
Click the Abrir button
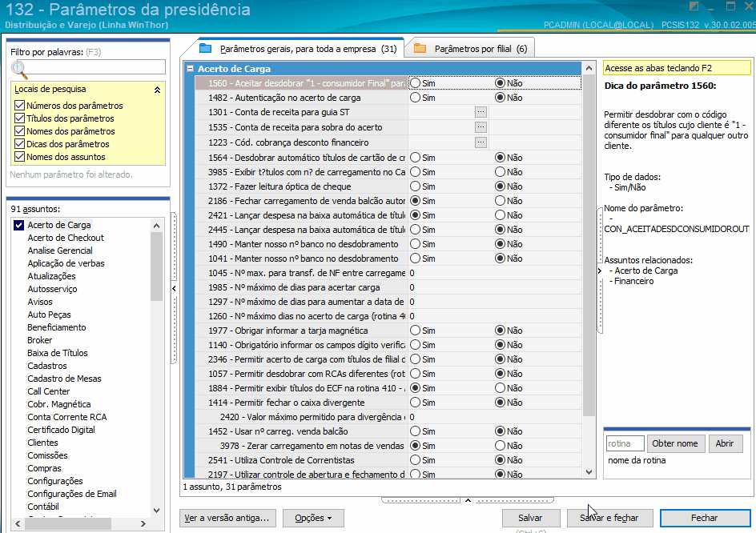click(x=725, y=443)
